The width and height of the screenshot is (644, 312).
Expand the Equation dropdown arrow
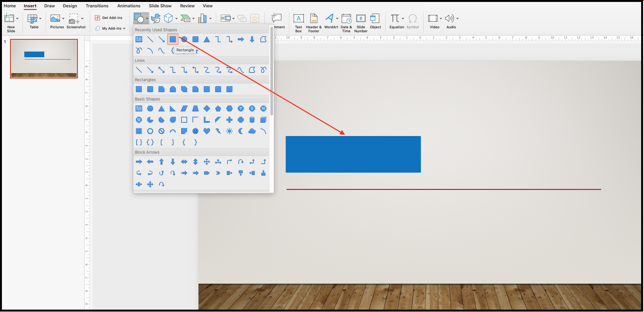(x=403, y=19)
